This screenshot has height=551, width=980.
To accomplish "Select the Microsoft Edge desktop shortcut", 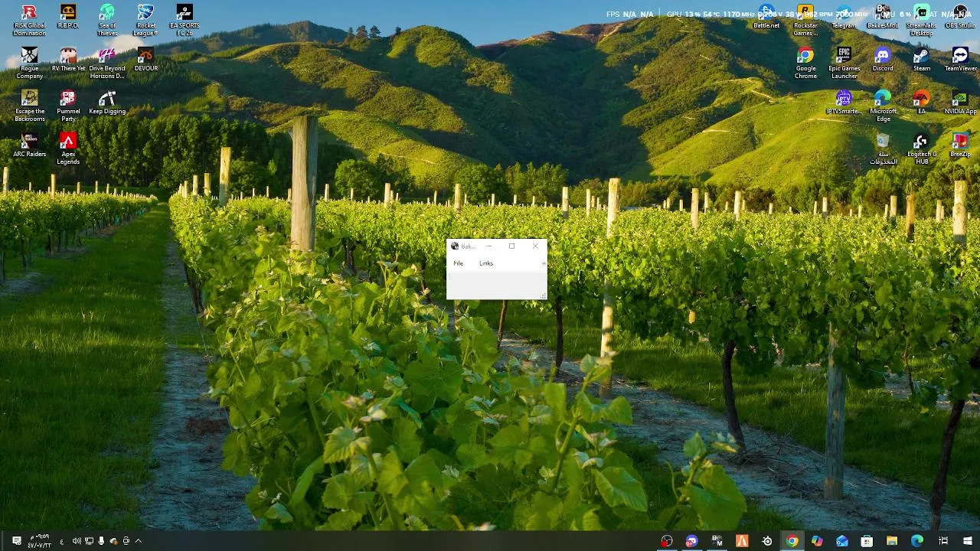I will pyautogui.click(x=883, y=106).
